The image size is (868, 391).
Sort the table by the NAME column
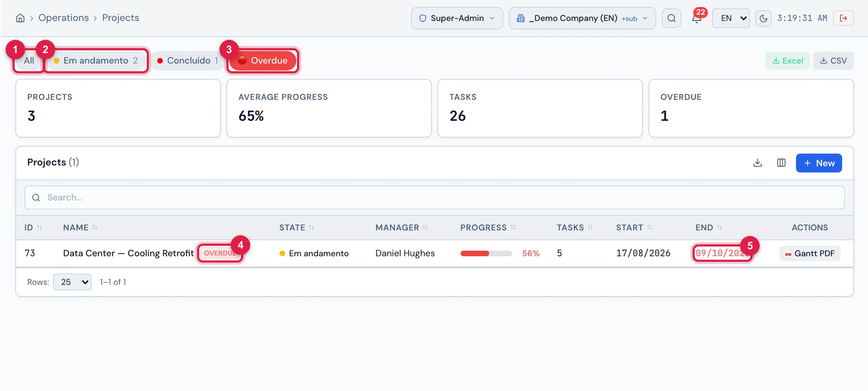80,228
